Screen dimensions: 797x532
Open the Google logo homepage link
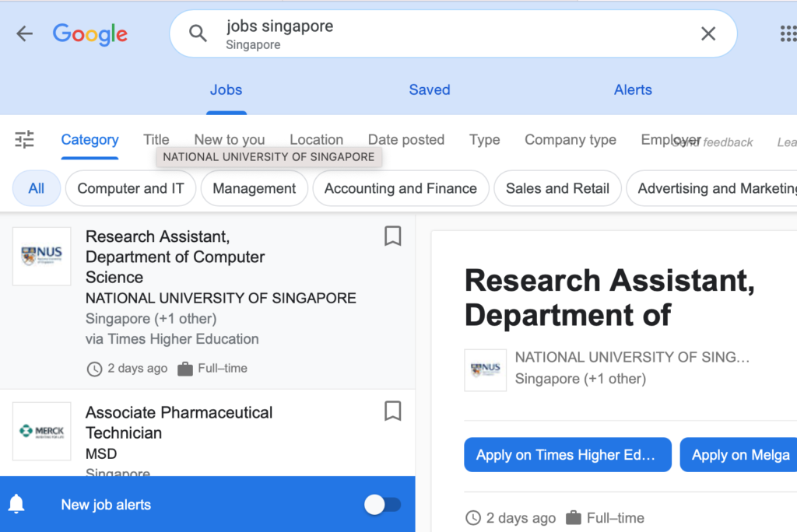coord(90,34)
